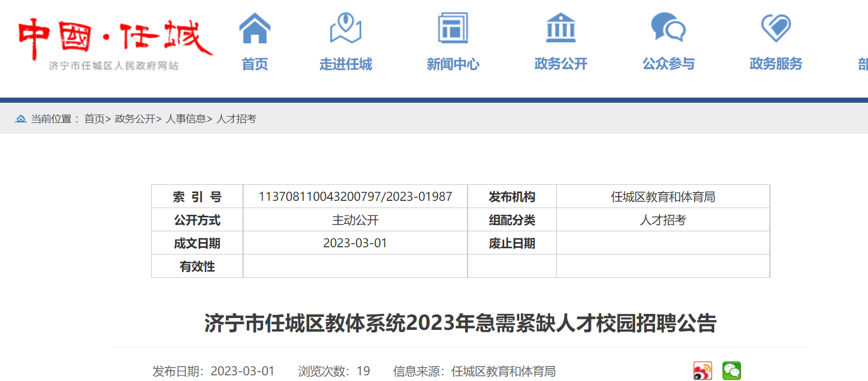Click the 走进任城 map pin icon
This screenshot has width=868, height=381.
coord(346,28)
